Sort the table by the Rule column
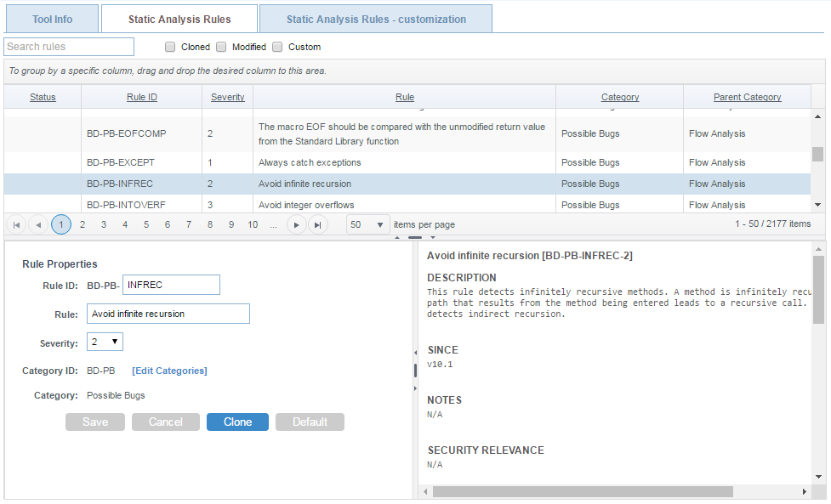Screen dimensions: 831x504 [404, 97]
